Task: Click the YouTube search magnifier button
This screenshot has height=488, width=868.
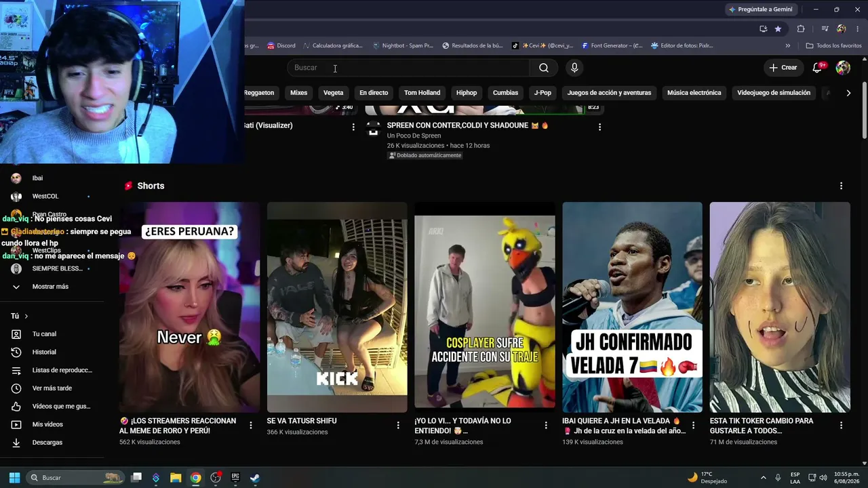Action: (544, 68)
